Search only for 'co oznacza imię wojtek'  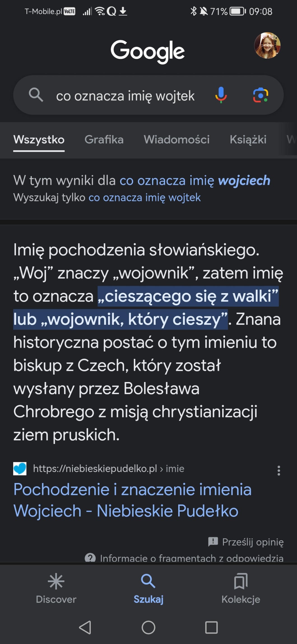pyautogui.click(x=145, y=197)
